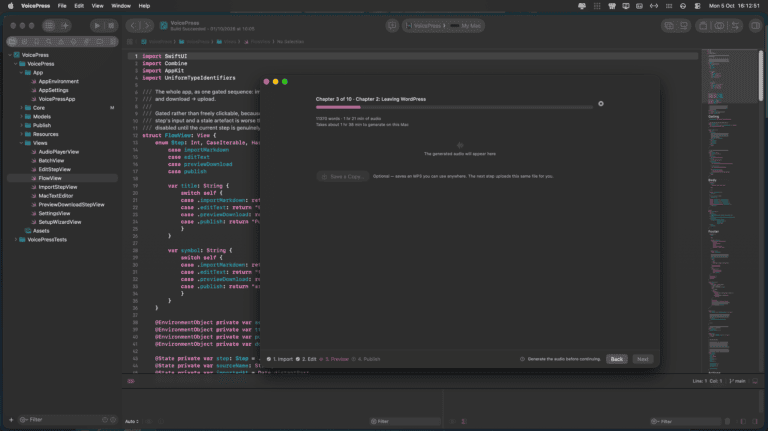This screenshot has height=431, width=768.
Task: Collapse the Views folder
Action: (22, 143)
